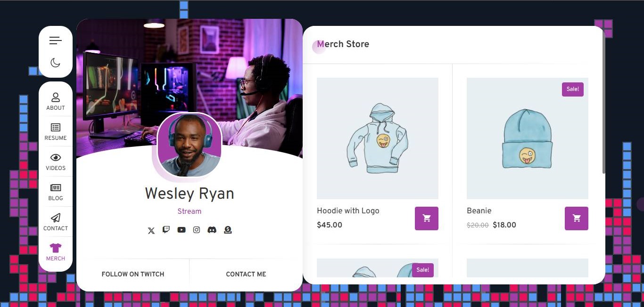The image size is (644, 307).
Task: Add Hoodie with Logo to cart
Action: tap(427, 218)
